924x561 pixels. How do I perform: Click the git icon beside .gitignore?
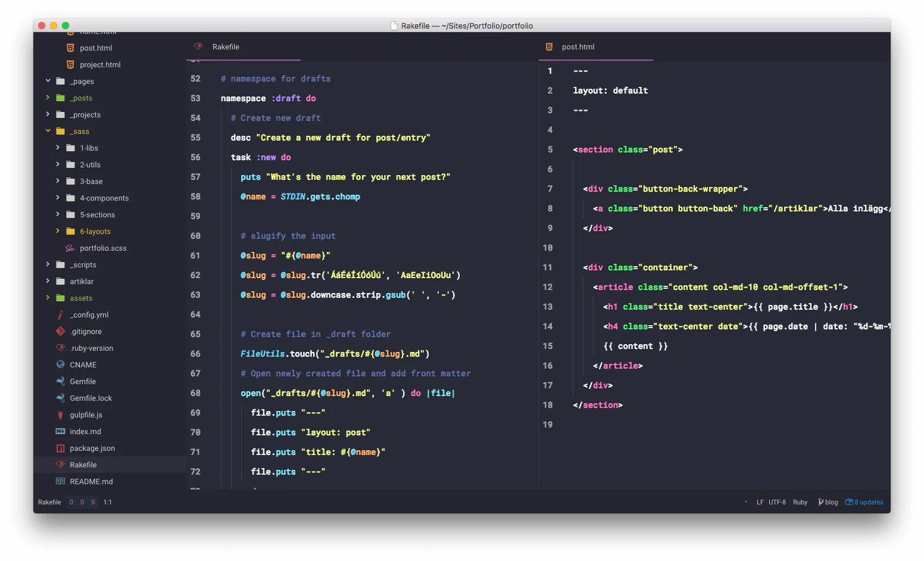[60, 331]
